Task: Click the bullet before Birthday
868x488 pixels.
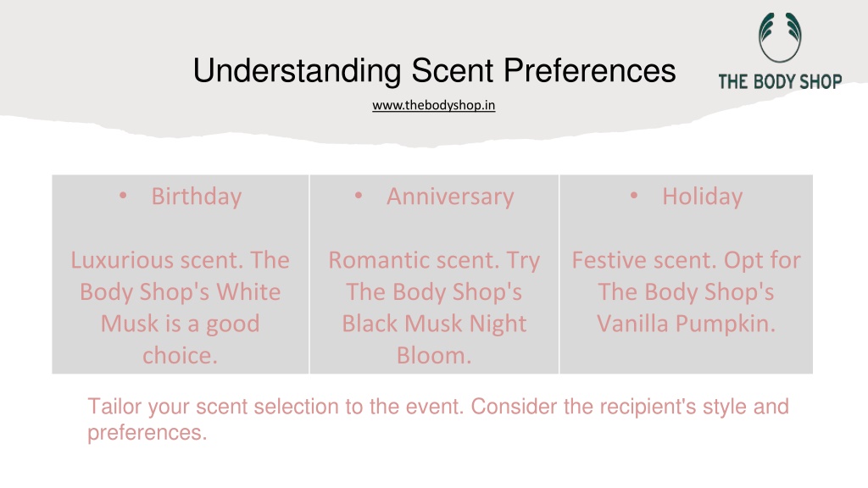Action: pos(123,196)
